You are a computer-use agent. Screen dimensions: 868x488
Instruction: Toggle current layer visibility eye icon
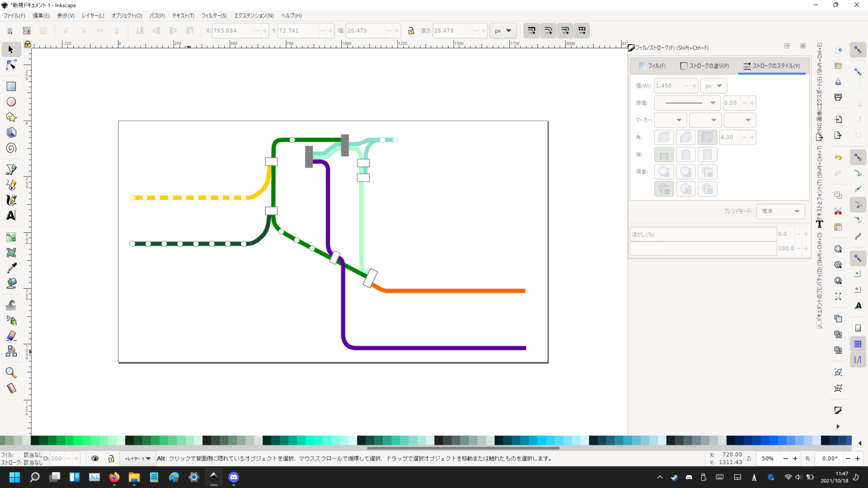tap(95, 459)
